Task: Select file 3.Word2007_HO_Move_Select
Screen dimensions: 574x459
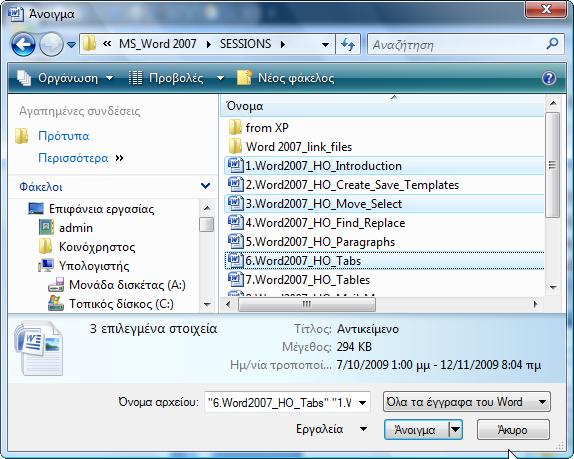Action: [x=323, y=204]
